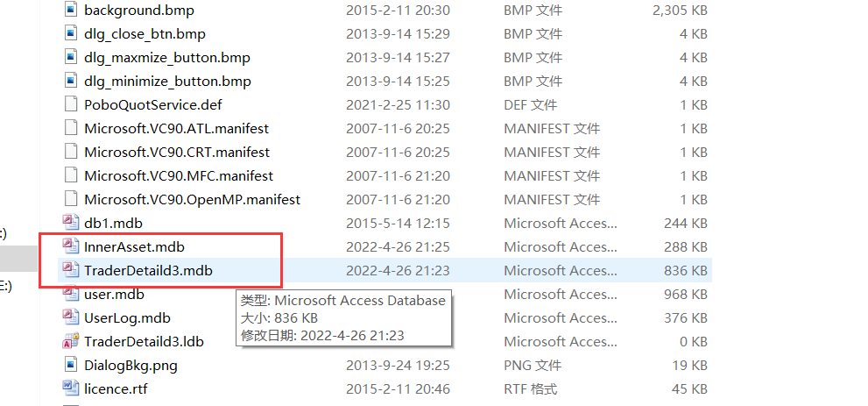Select the licence.rtf document icon
The width and height of the screenshot is (868, 406).
(70, 388)
